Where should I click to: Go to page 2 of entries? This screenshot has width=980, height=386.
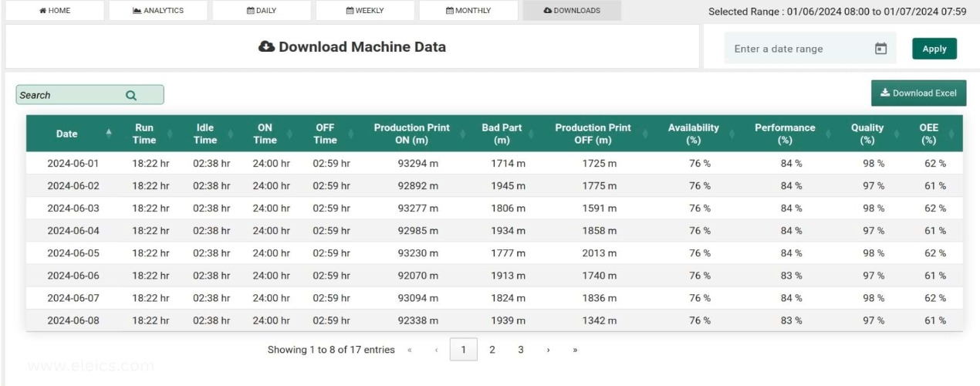(492, 350)
